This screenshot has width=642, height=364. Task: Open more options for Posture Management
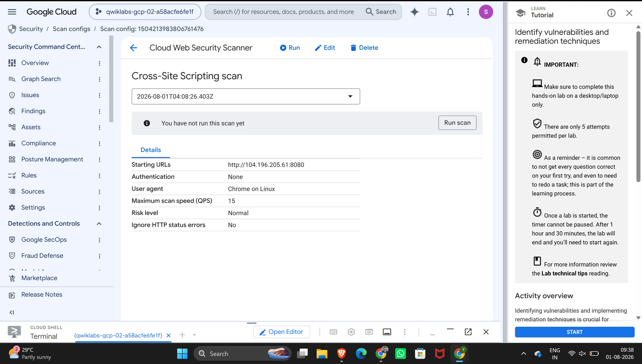click(100, 160)
